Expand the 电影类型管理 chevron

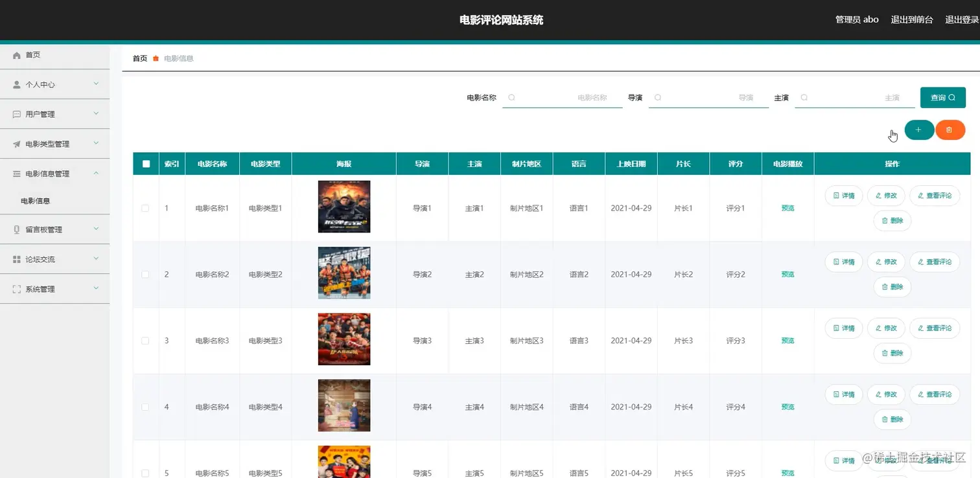[x=96, y=144]
